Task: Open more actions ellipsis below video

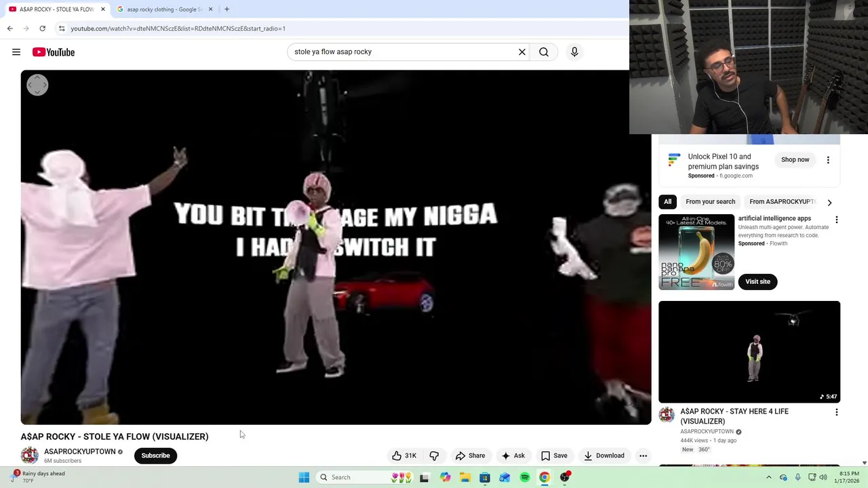Action: (643, 455)
